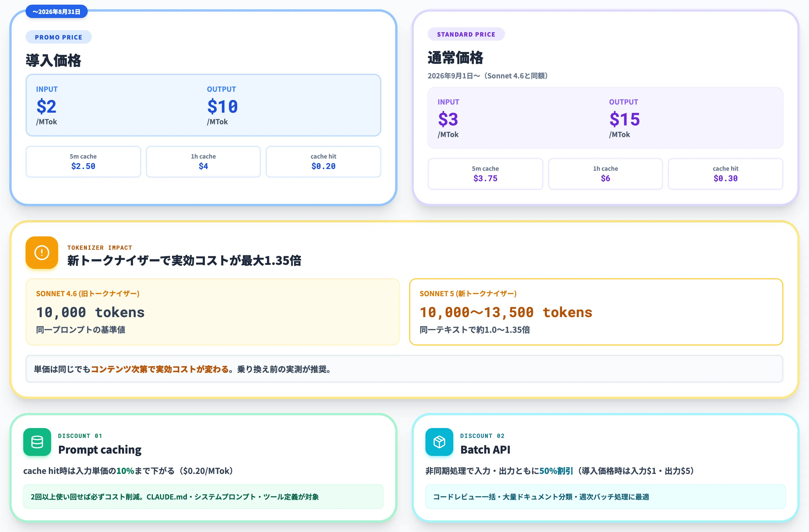Click the cyan box Batch API icon
Screen dimensions: 809x532
click(x=439, y=442)
